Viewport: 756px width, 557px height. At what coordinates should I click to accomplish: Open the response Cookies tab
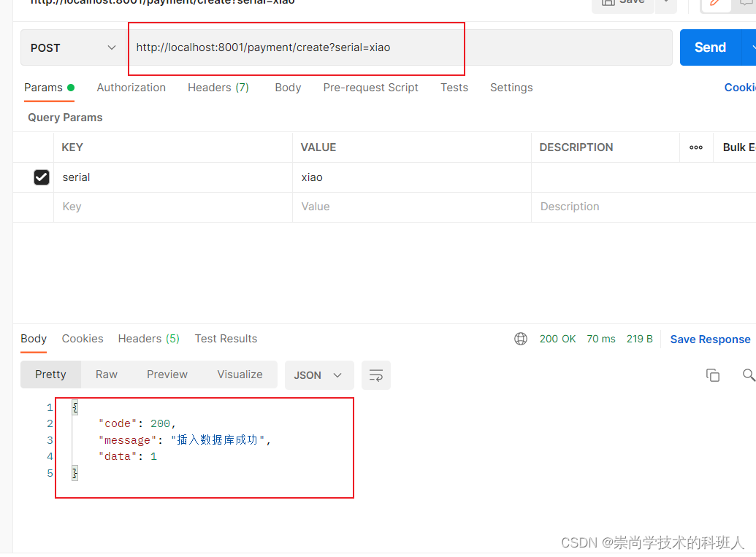click(83, 339)
